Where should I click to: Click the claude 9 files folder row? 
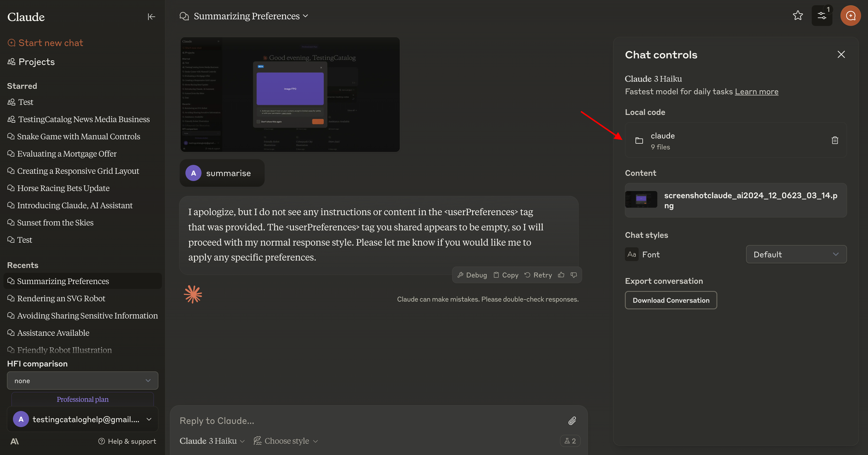point(736,140)
